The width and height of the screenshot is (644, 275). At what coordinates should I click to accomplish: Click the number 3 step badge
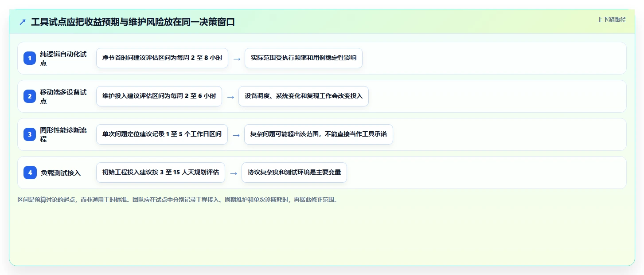(30, 134)
